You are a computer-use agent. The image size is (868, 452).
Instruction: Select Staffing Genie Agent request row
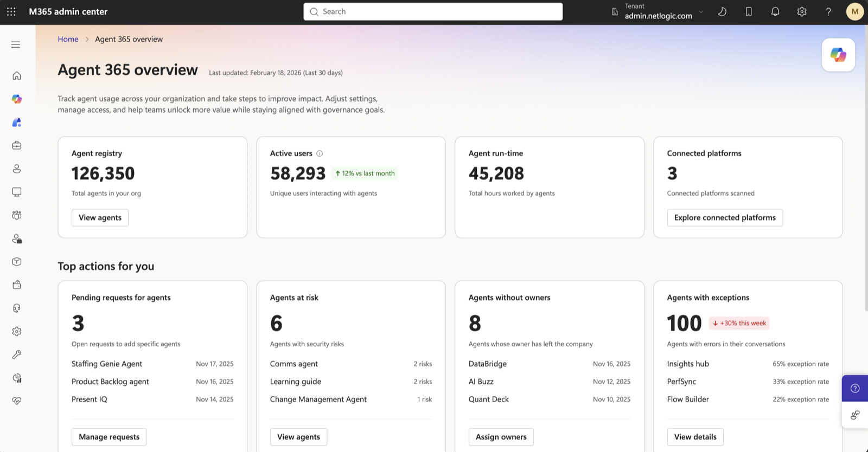pos(152,364)
